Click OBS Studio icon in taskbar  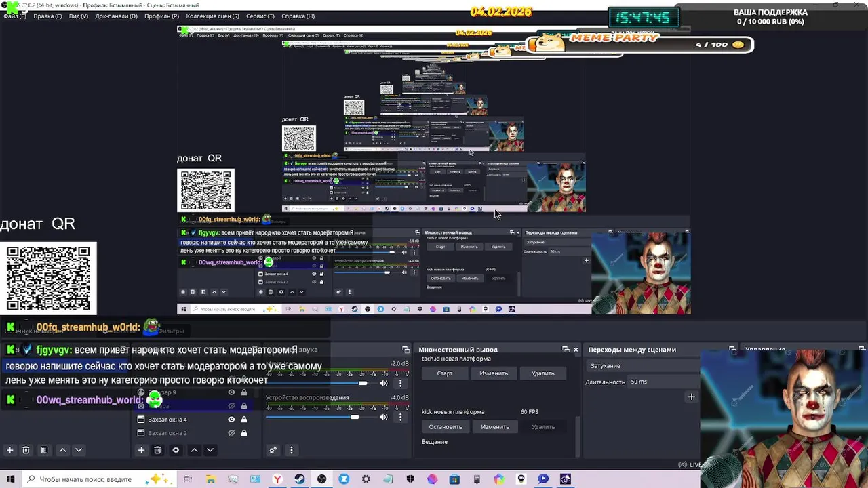point(321,479)
